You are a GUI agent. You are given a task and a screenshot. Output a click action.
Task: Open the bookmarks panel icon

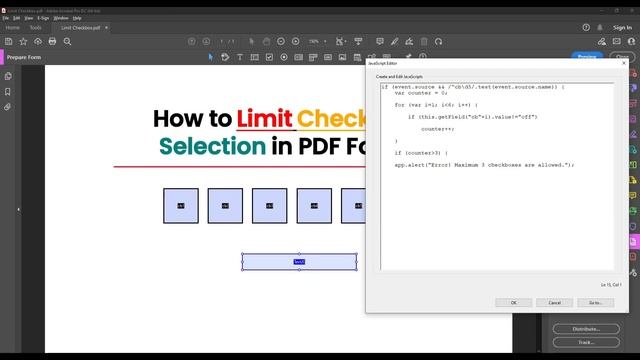(8, 92)
